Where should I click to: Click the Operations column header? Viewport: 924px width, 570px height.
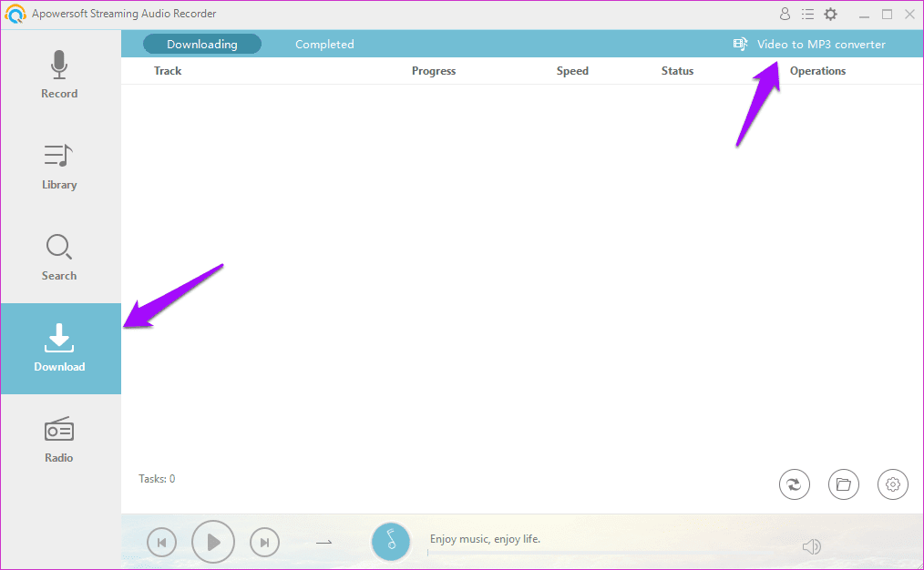coord(818,71)
